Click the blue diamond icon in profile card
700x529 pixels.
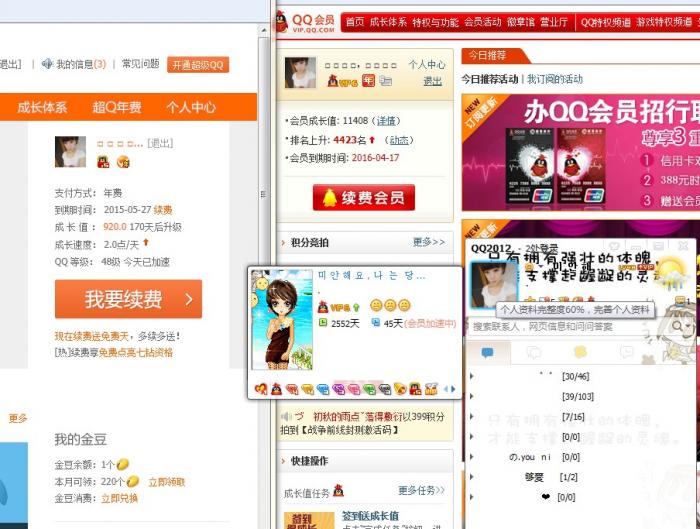click(322, 389)
